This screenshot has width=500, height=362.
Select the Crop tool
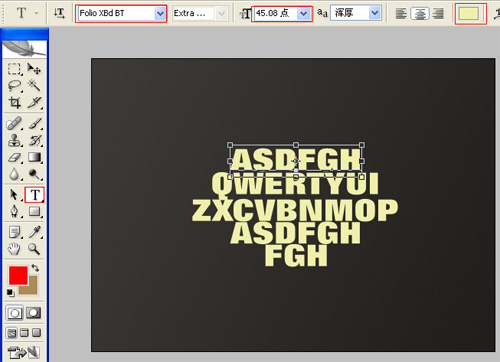pos(14,102)
